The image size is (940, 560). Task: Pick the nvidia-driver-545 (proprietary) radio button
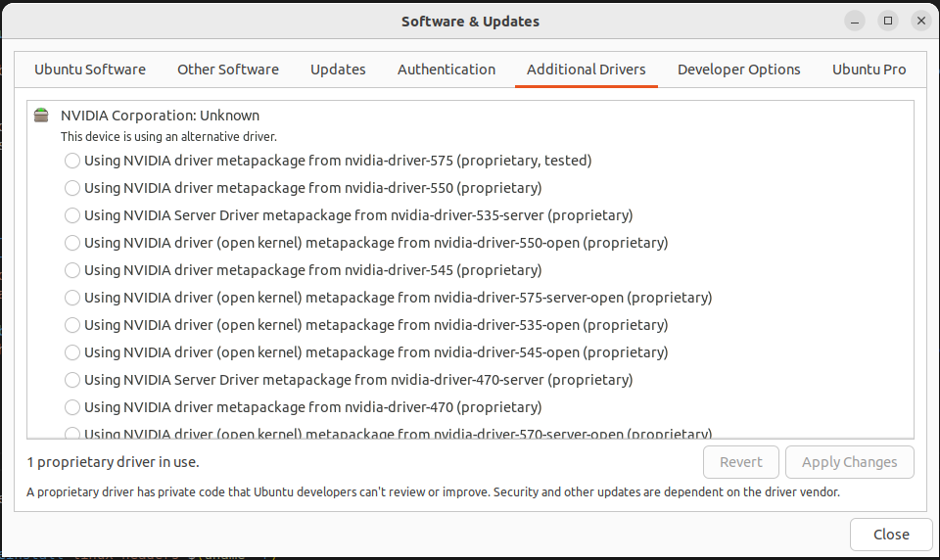pyautogui.click(x=71, y=270)
